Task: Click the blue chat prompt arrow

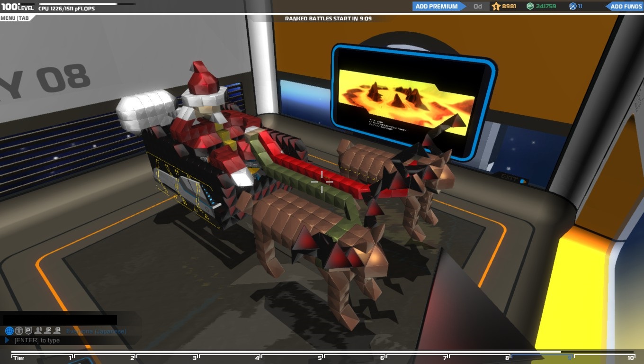Action: pos(7,340)
